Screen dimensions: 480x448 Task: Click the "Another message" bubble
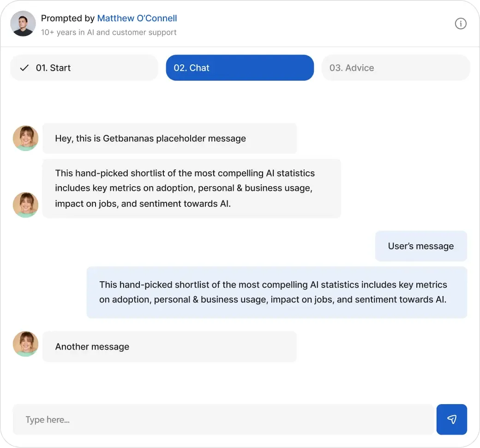tap(169, 346)
